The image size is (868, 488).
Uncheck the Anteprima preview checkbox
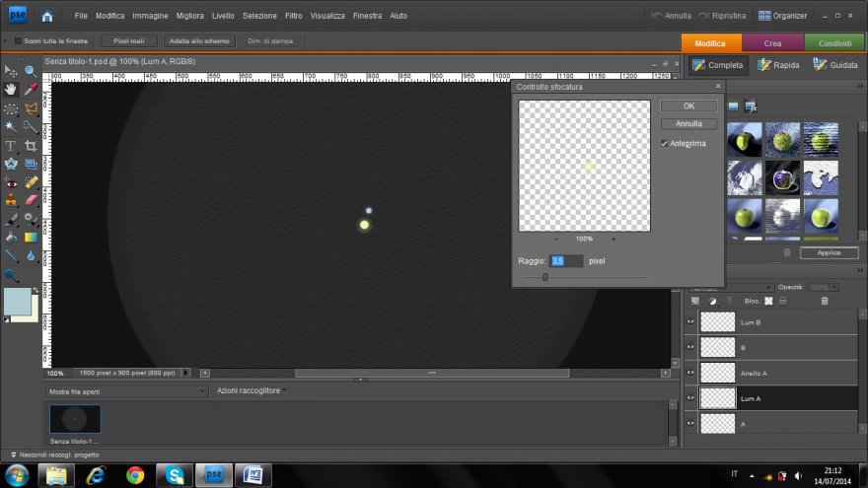point(665,144)
